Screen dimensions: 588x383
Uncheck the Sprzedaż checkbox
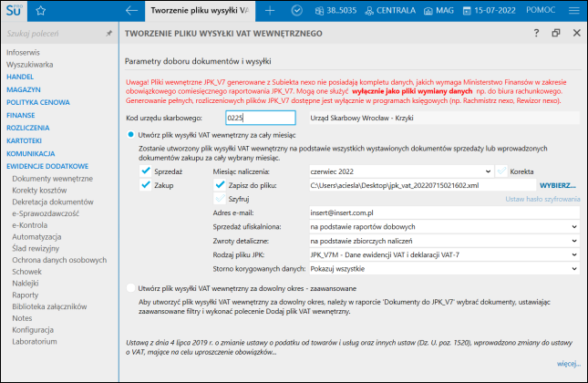click(x=146, y=171)
